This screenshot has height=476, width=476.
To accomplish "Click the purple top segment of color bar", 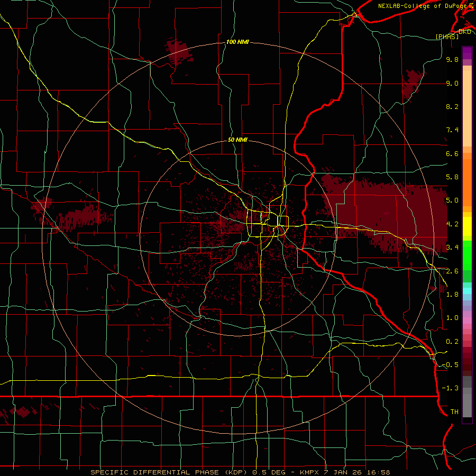I will tap(467, 53).
